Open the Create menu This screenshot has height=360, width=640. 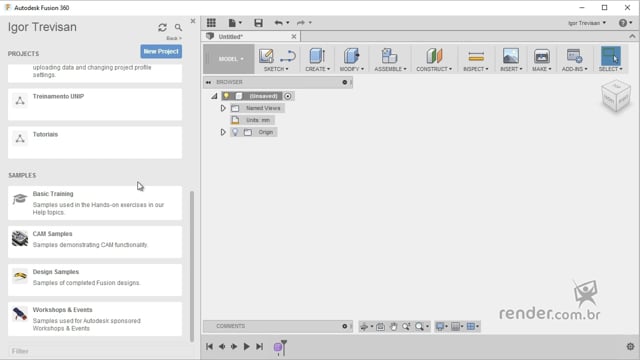point(318,69)
